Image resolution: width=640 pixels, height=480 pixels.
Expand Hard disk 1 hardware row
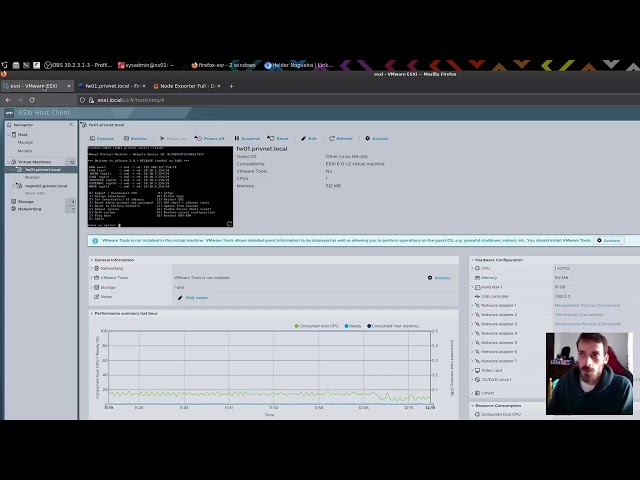pos(472,287)
